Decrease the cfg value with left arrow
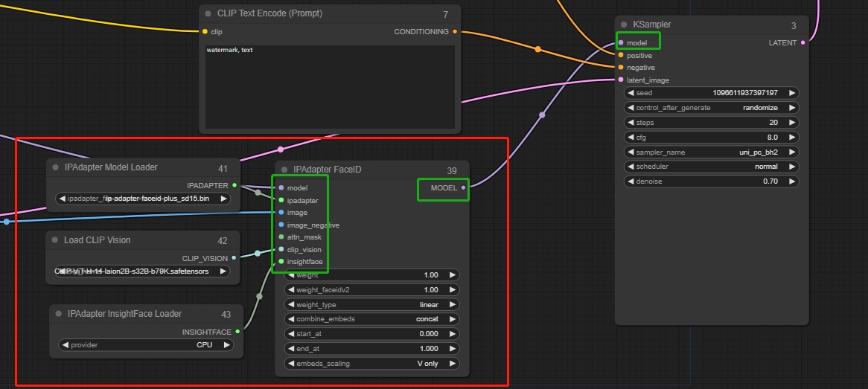 [631, 138]
